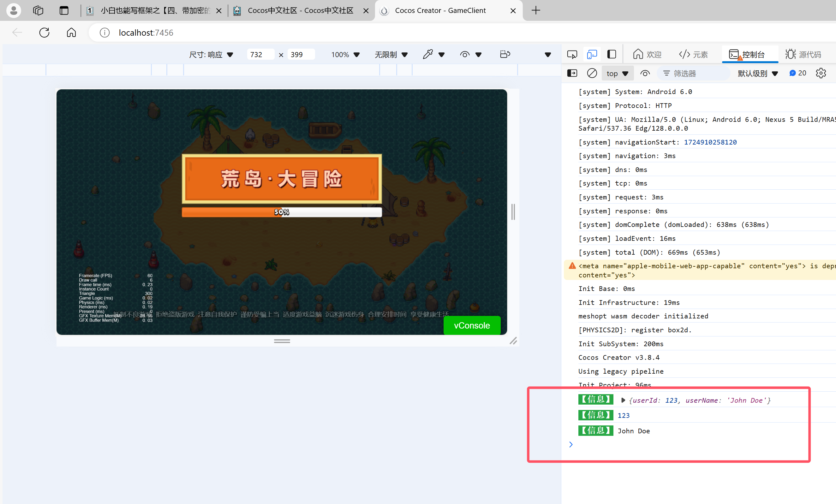The width and height of the screenshot is (836, 504).
Task: Click the dock sidebar panel icon
Action: [x=612, y=54]
